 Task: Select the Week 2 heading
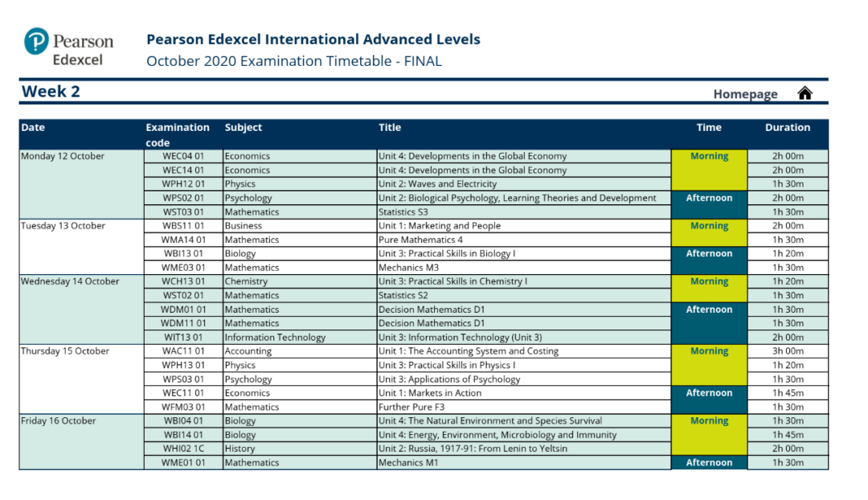[x=51, y=92]
